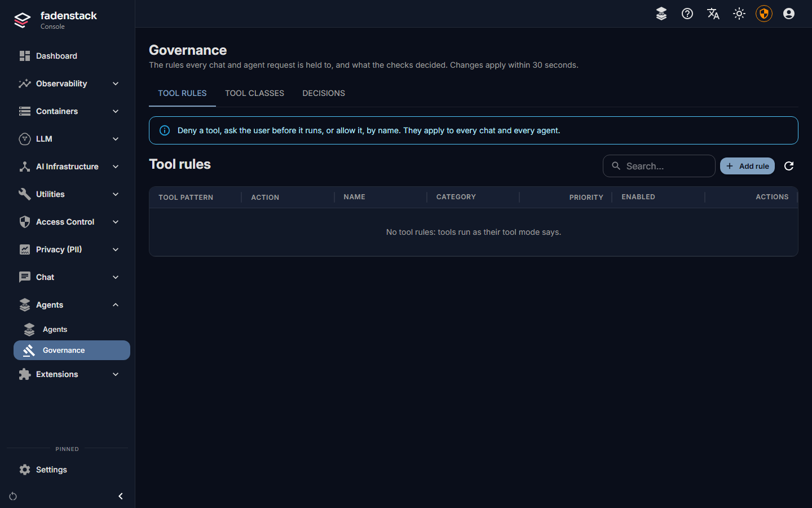Open the language translate icon
The width and height of the screenshot is (812, 508).
coord(713,14)
